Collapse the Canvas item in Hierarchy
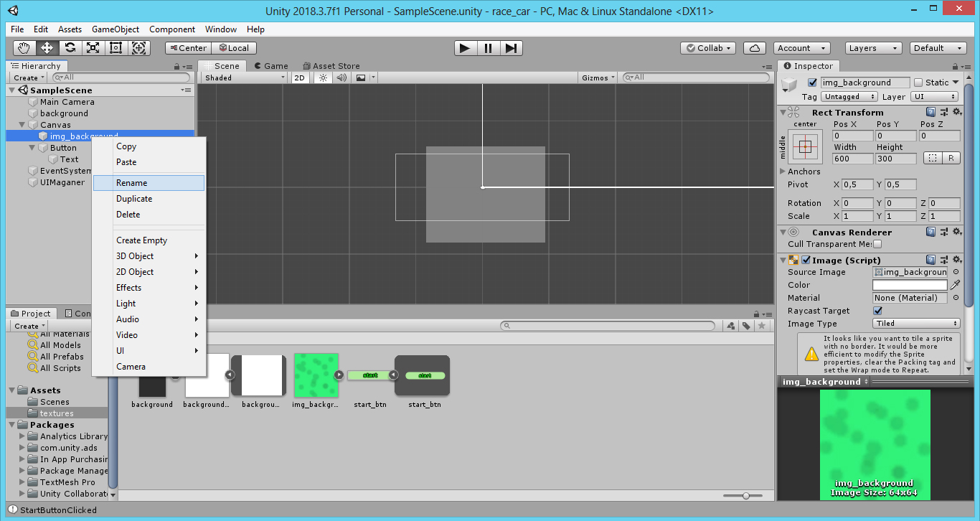 [22, 125]
